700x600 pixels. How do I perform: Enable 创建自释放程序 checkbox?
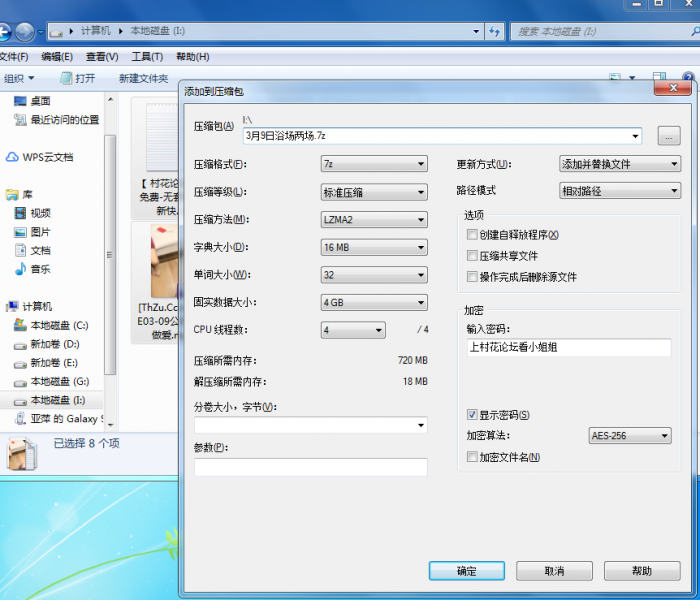point(472,235)
